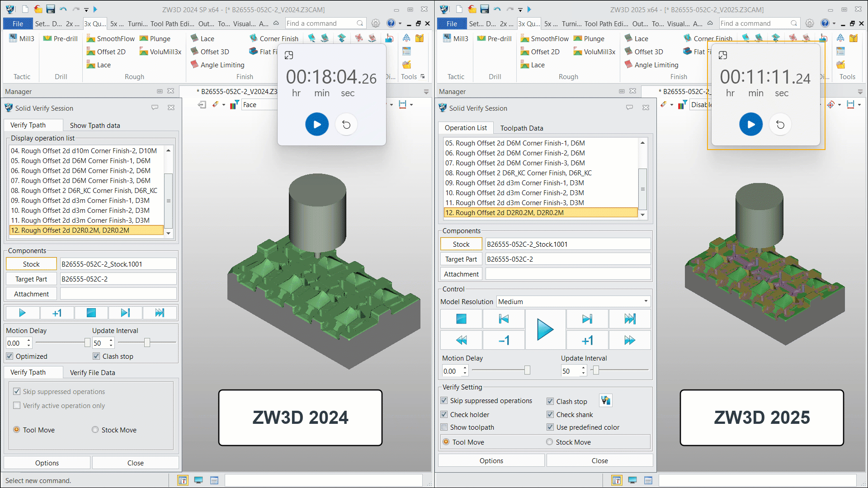The height and width of the screenshot is (488, 868).
Task: Choose Offset 3D finish in ZW3D 2024 ribbon
Action: (210, 52)
